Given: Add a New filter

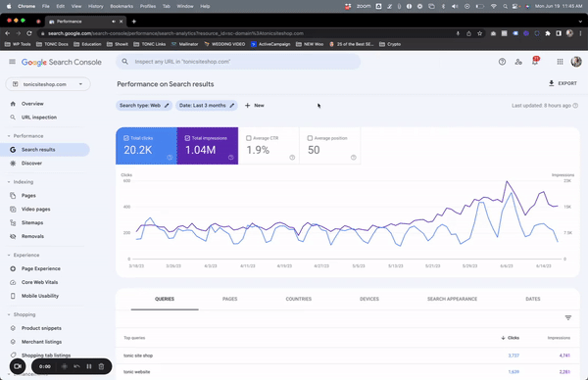Looking at the screenshot, I should coord(255,106).
